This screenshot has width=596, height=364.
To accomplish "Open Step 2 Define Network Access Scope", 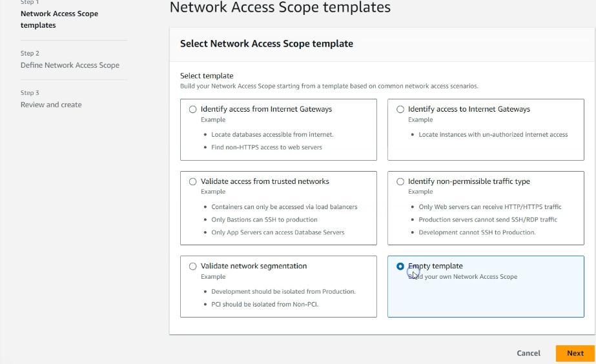I will (x=70, y=65).
